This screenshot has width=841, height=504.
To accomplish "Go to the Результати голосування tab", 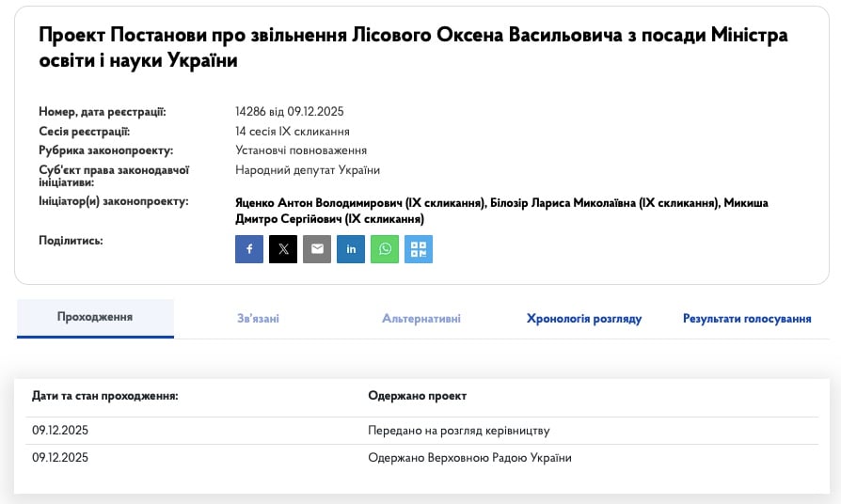I will pyautogui.click(x=747, y=319).
